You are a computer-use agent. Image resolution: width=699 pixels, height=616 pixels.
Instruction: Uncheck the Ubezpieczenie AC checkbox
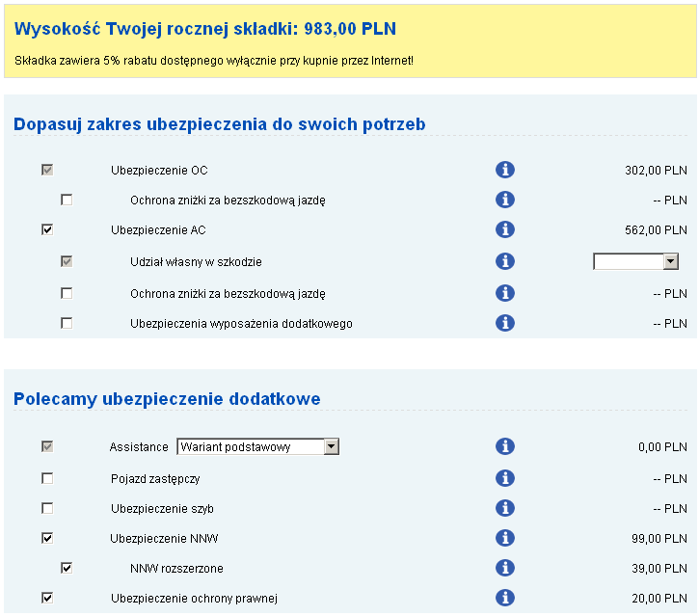point(47,229)
